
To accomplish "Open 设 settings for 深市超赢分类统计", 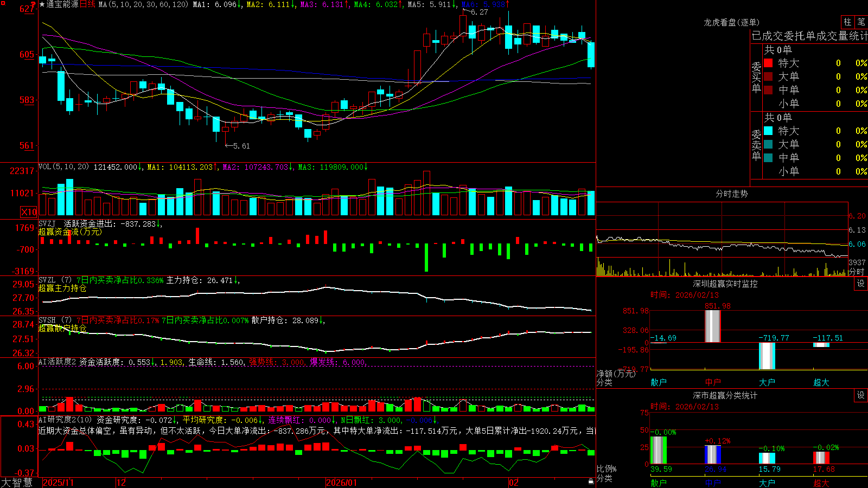I will click(861, 395).
